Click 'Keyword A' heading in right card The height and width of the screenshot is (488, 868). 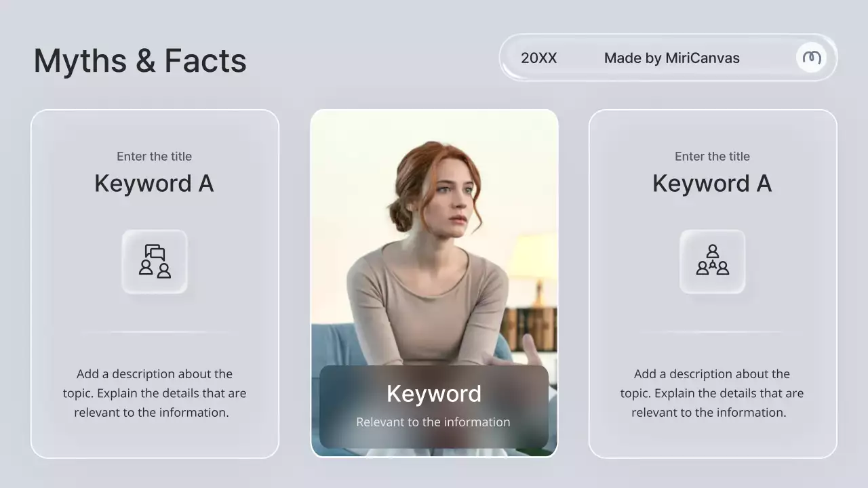coord(712,184)
